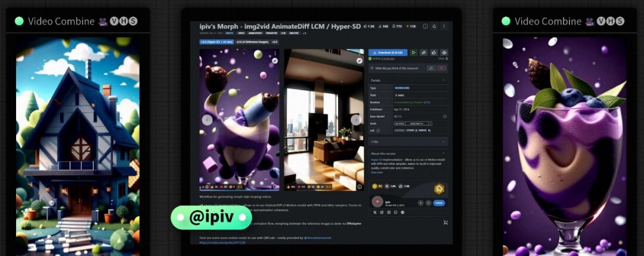The height and width of the screenshot is (256, 644).
Task: Open the globe website icon under ipiv's profile
Action: [x=402, y=212]
